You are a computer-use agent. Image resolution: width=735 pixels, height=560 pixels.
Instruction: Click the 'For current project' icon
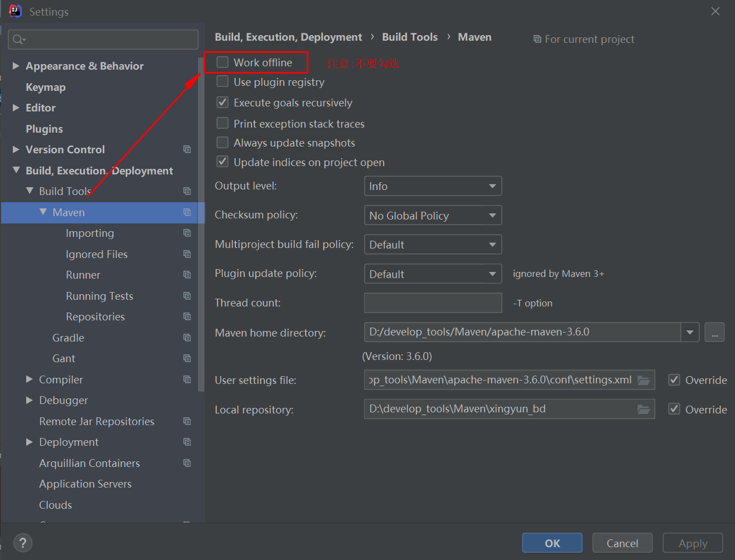point(537,39)
